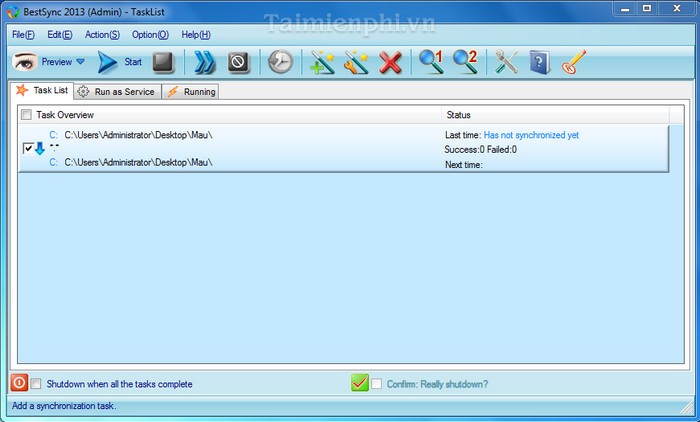Open the Help menu
The height and width of the screenshot is (422, 700).
click(196, 35)
